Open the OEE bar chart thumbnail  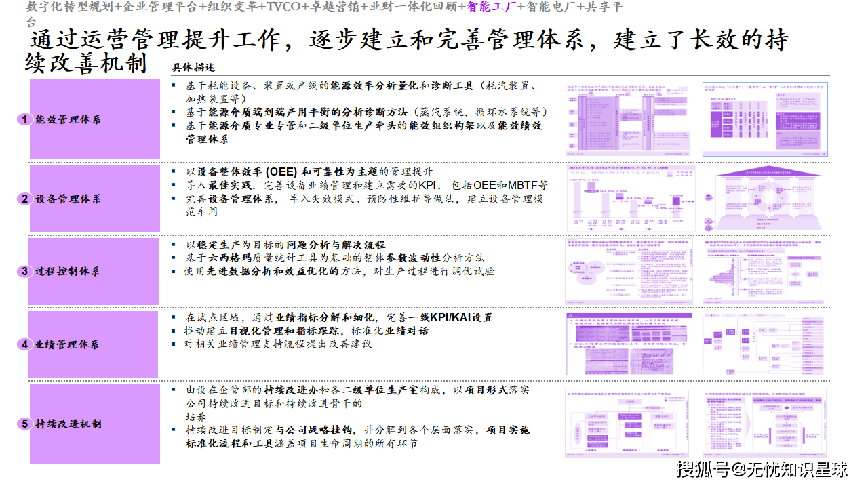[x=630, y=198]
